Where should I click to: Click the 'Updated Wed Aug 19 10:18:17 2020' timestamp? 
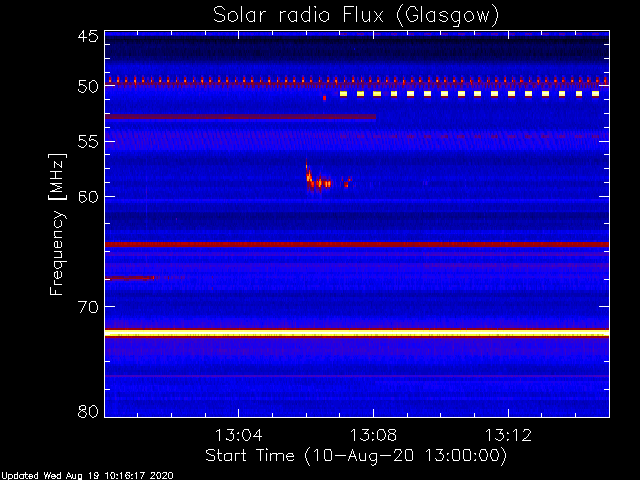coord(87,476)
